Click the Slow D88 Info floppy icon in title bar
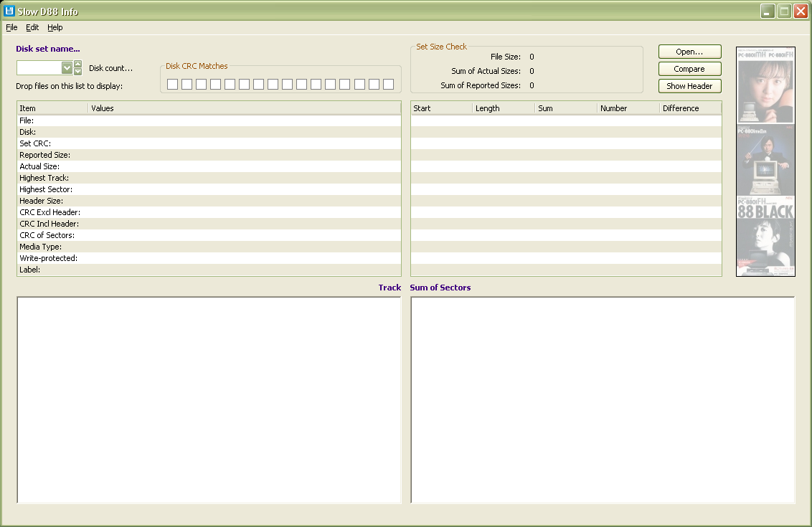The height and width of the screenshot is (527, 812). point(9,11)
